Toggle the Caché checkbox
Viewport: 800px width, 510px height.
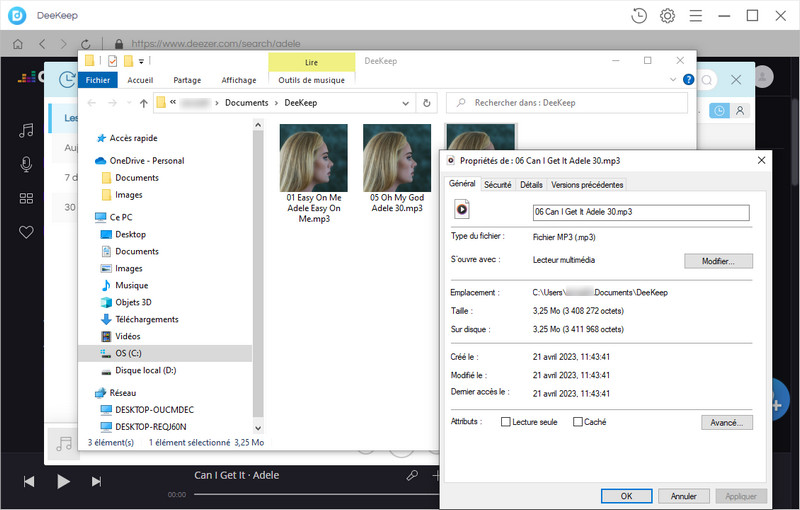tap(578, 422)
